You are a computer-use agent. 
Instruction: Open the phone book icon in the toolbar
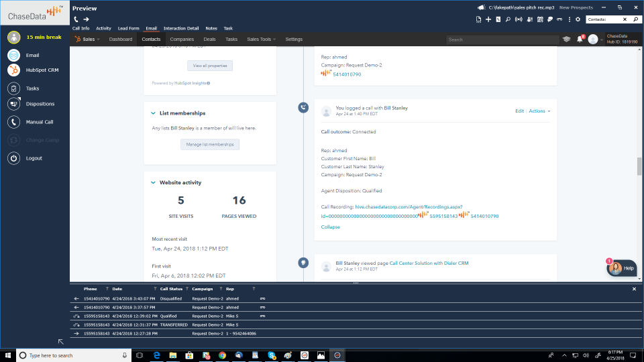(x=498, y=19)
